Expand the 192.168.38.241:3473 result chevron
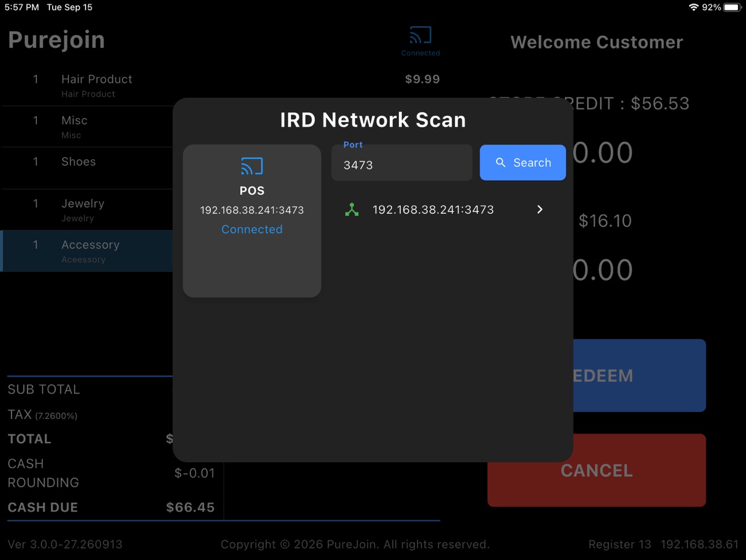746x560 pixels. (540, 209)
